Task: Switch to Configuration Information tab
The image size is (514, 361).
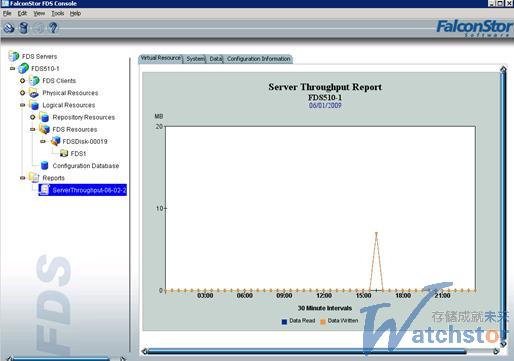Action: [x=259, y=59]
